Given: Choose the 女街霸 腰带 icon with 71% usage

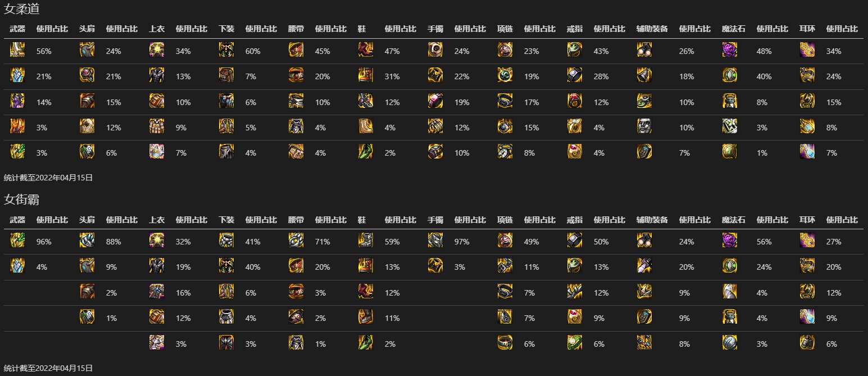Looking at the screenshot, I should coord(296,241).
